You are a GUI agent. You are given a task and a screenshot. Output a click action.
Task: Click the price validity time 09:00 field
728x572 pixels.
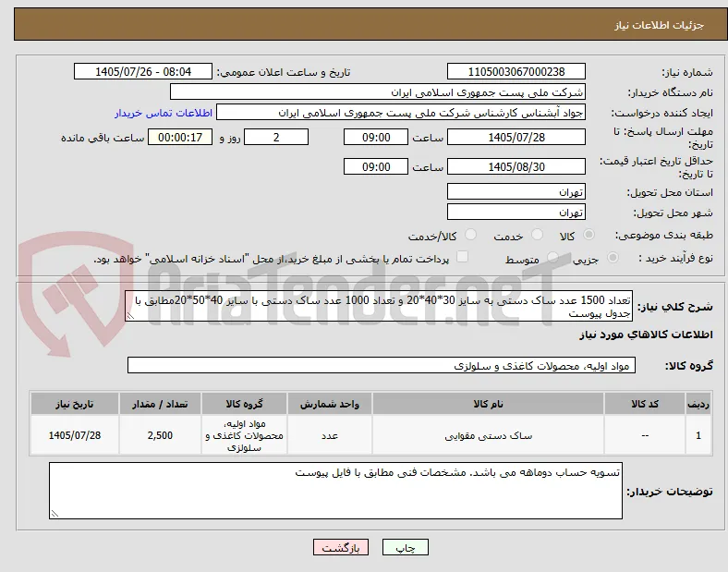(376, 166)
